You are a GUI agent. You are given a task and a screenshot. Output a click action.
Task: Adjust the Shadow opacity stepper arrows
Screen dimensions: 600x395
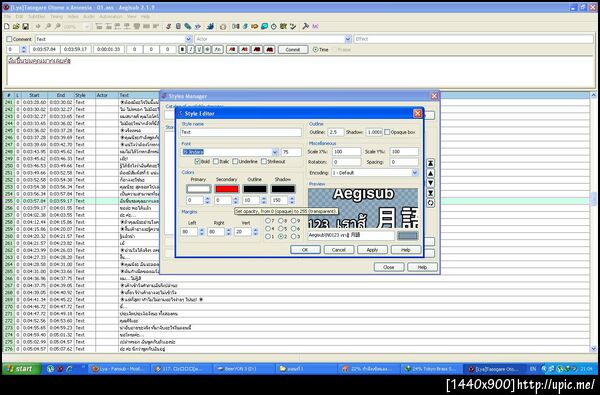(x=292, y=200)
